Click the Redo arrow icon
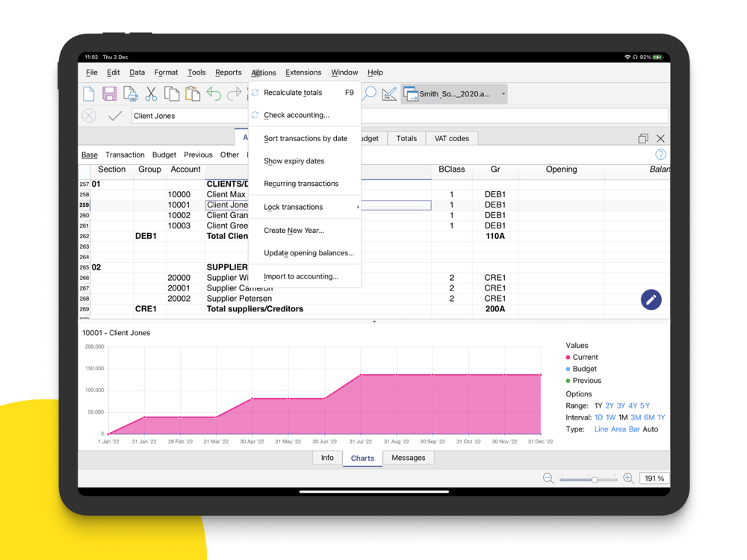747x560 pixels. pos(234,94)
